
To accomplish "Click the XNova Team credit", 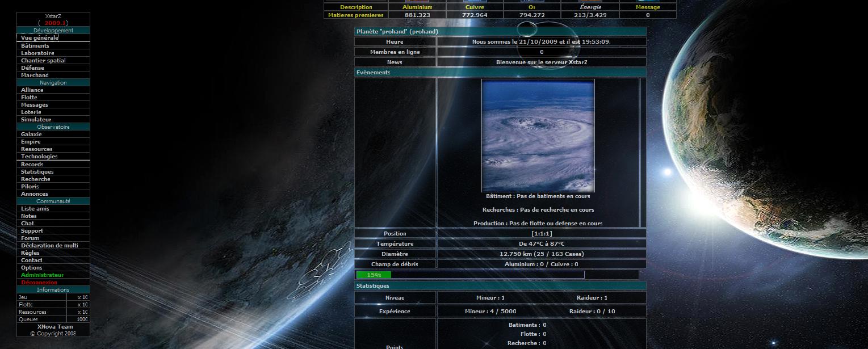I will click(55, 327).
